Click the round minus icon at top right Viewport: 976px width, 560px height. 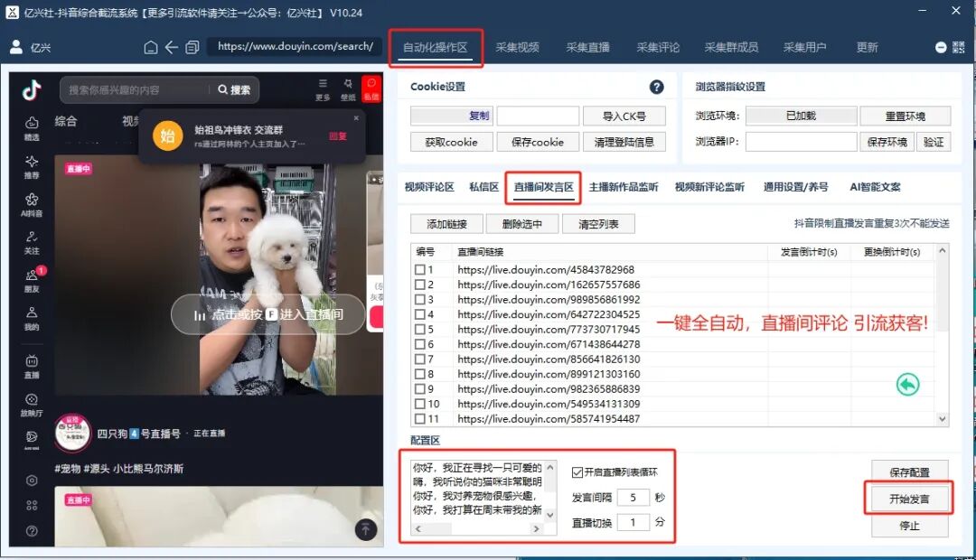[x=941, y=47]
